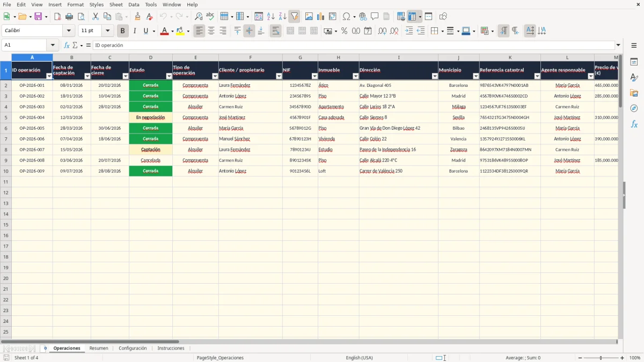Open the Estado column filter dropdown
The height and width of the screenshot is (362, 644).
click(x=169, y=76)
